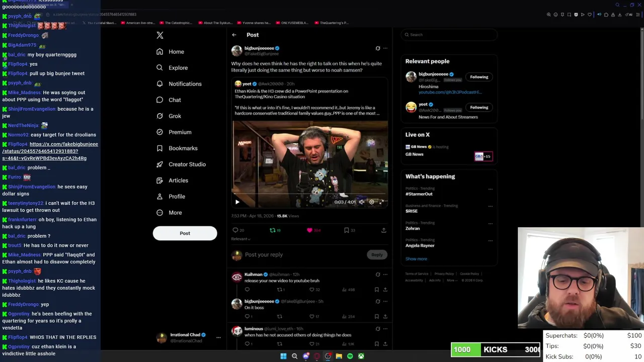644x362 pixels.
Task: Toggle bookmark on the main post
Action: [x=347, y=230]
